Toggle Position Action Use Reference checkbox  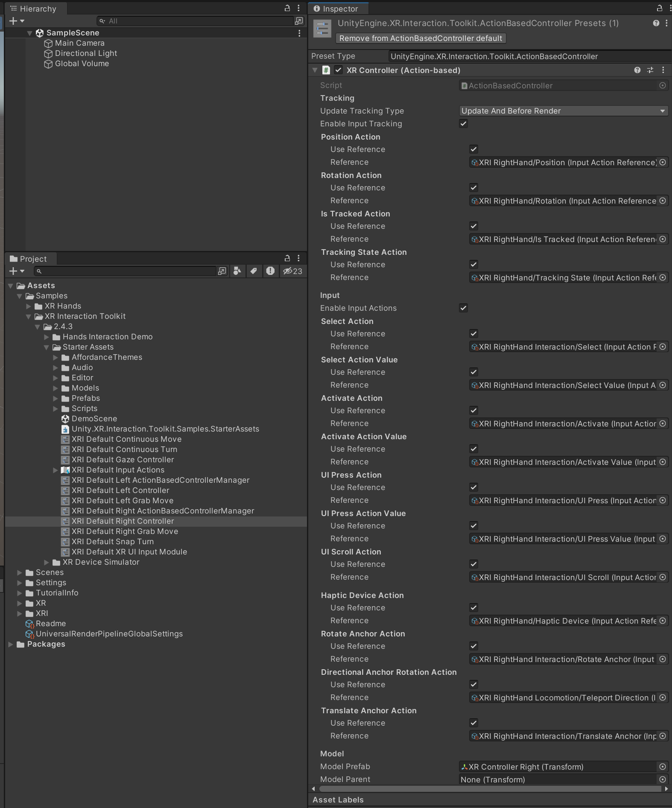(x=473, y=149)
